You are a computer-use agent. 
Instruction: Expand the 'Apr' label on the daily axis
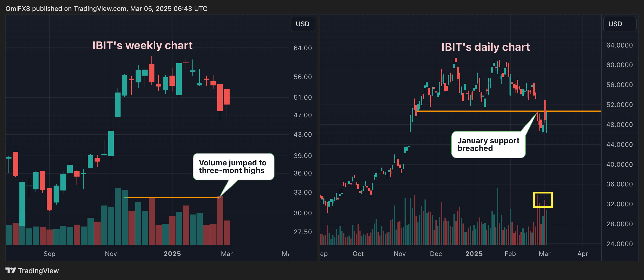[583, 254]
